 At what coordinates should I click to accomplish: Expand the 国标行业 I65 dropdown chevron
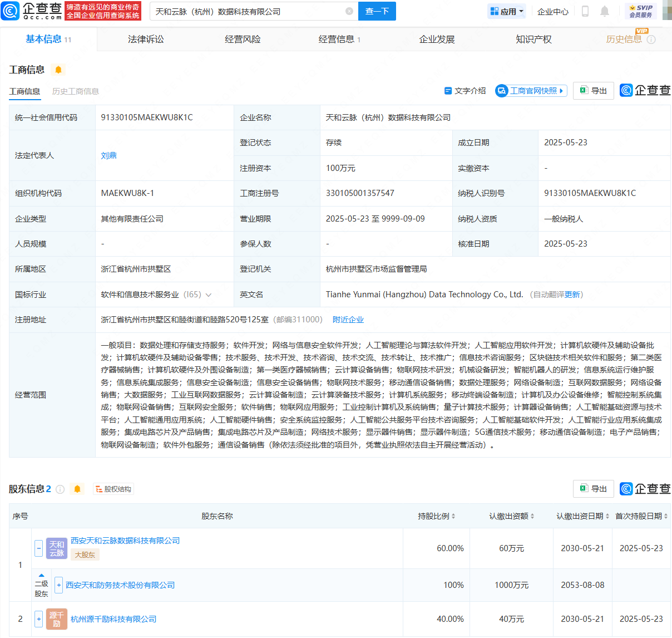(x=209, y=295)
